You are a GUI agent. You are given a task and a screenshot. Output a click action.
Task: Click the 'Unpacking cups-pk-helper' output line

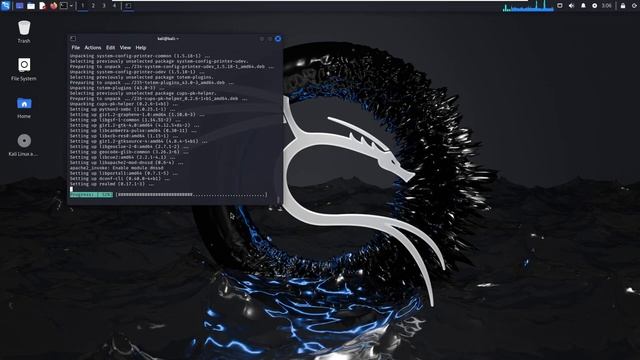pos(124,104)
